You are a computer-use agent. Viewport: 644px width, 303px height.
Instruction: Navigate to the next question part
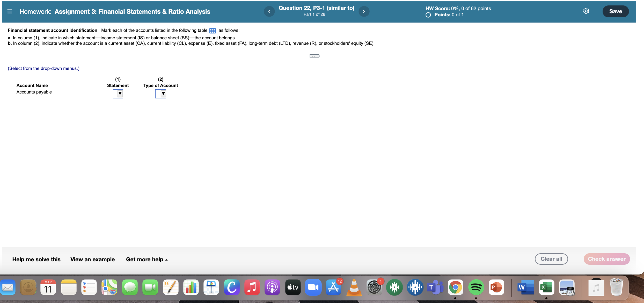(364, 11)
